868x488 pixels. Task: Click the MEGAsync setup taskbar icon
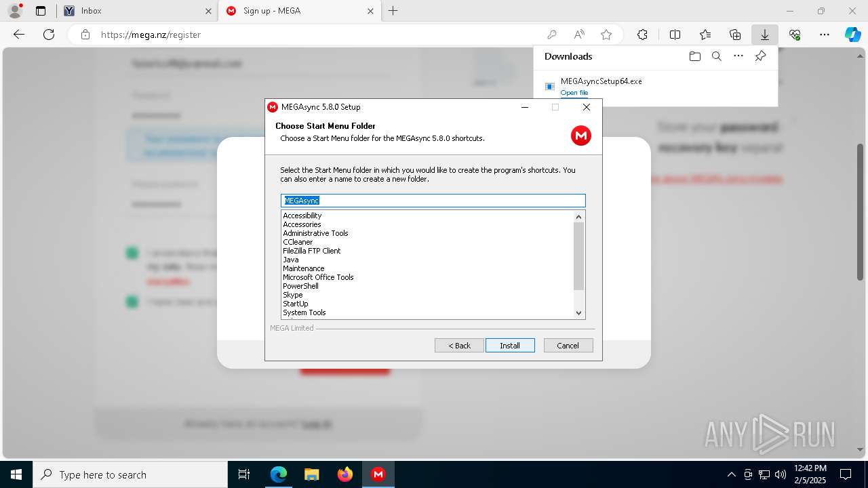(x=378, y=474)
